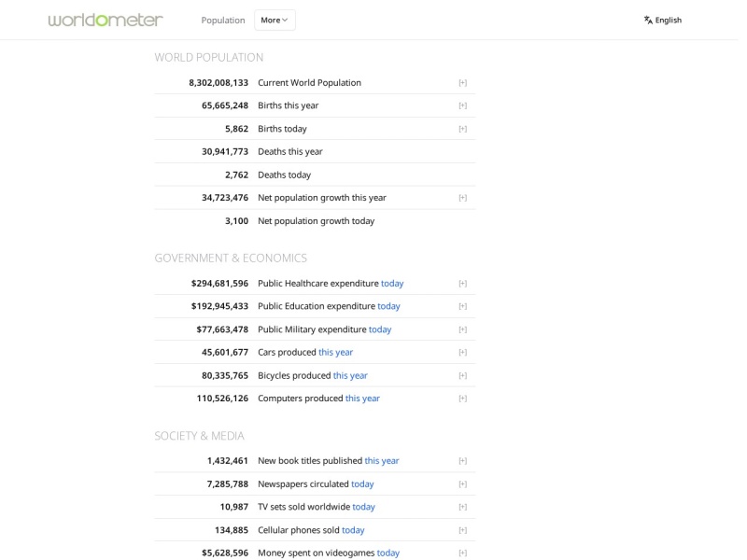The width and height of the screenshot is (747, 560).
Task: Click 'this year' link for New book titles
Action: pos(382,461)
